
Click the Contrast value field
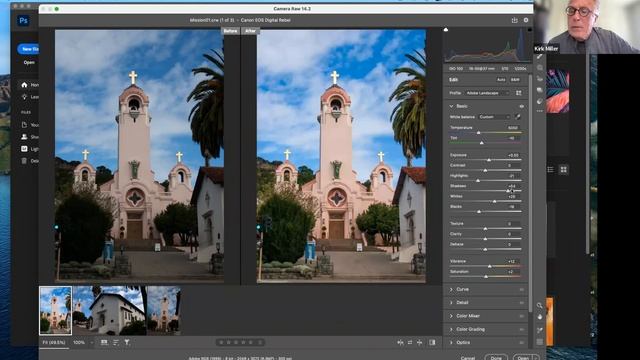coord(511,165)
